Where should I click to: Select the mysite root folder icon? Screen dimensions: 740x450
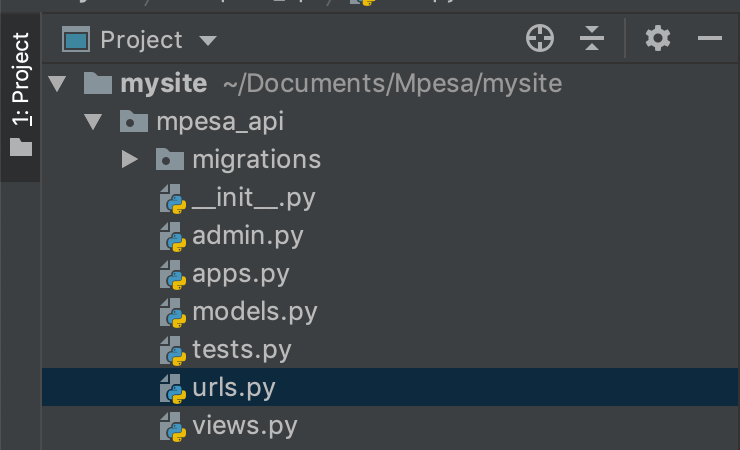click(x=98, y=83)
